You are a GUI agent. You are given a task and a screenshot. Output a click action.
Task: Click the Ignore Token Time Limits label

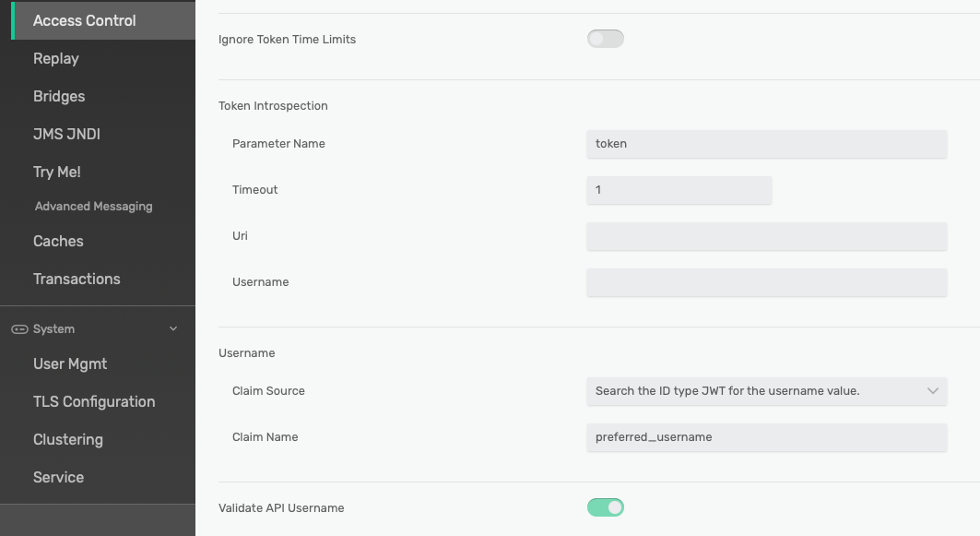287,40
